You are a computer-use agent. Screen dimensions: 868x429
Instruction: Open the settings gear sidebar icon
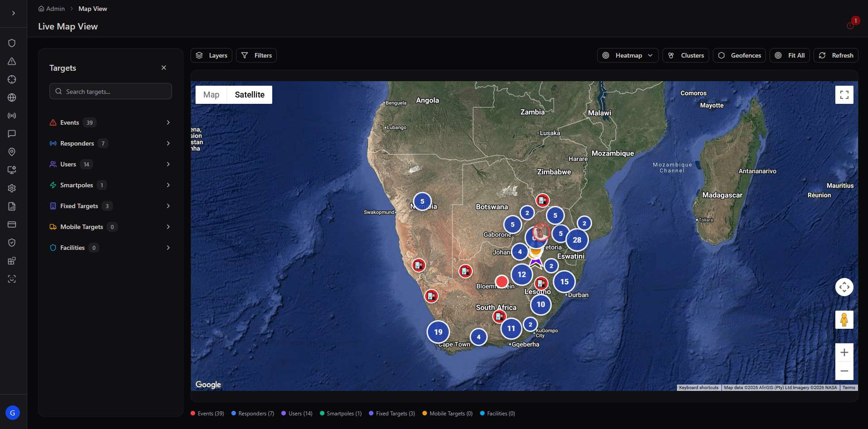[12, 188]
